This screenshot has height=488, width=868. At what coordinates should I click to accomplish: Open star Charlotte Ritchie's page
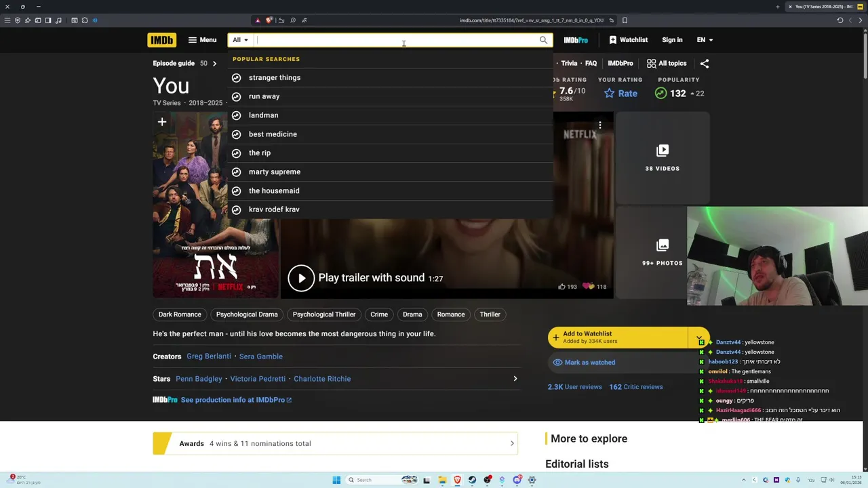coord(322,379)
